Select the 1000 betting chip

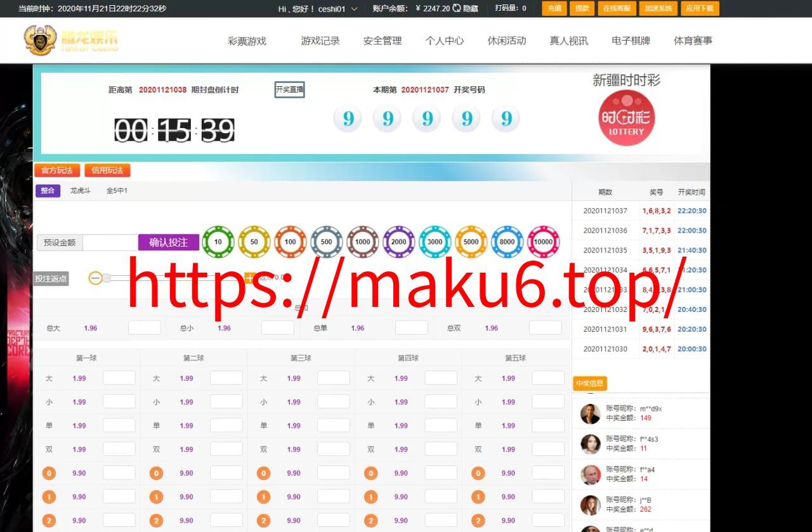point(363,242)
